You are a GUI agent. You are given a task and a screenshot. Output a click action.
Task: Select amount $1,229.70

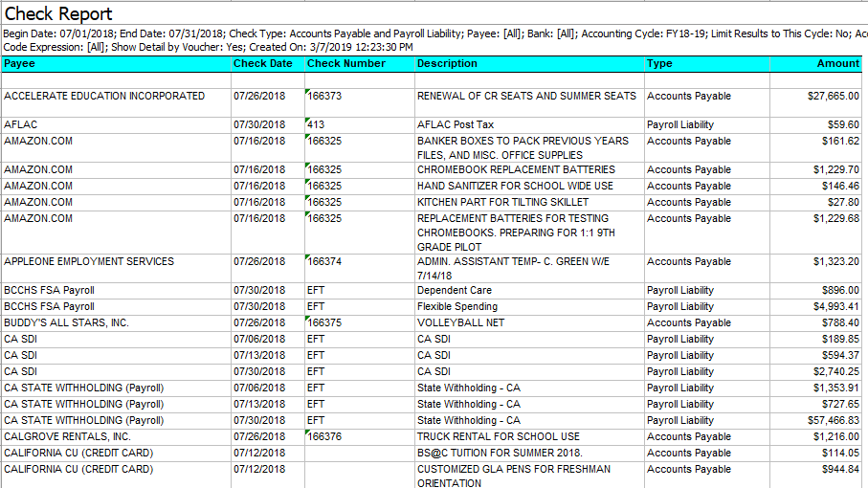[836, 170]
